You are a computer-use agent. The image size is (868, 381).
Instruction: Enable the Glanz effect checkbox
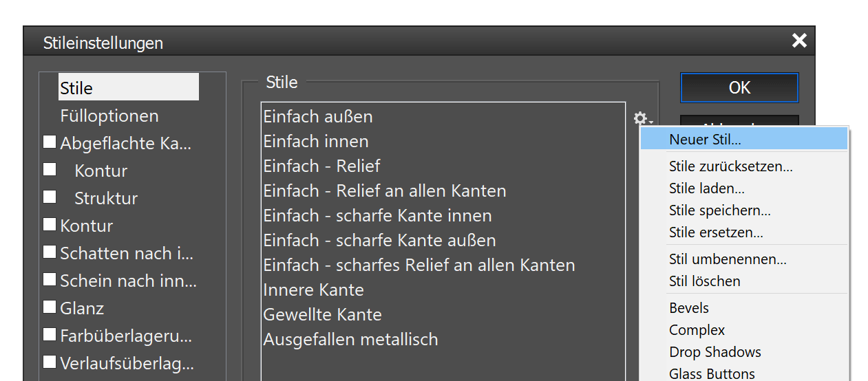click(x=50, y=307)
